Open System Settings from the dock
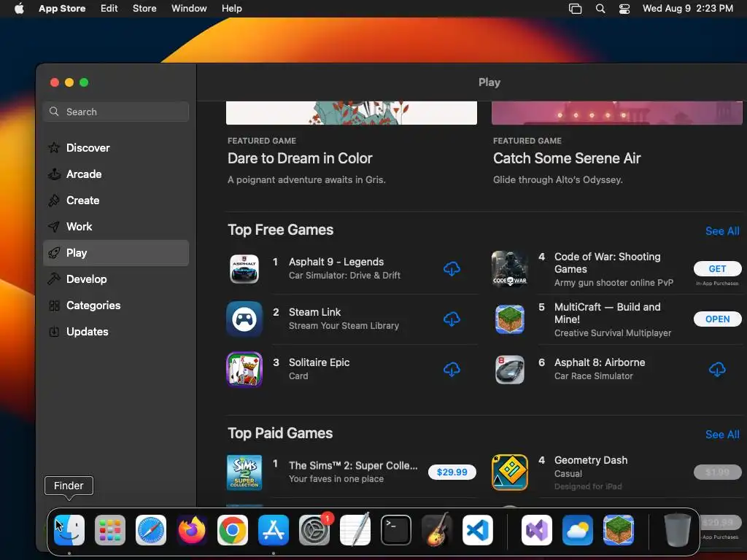This screenshot has width=747, height=560. pyautogui.click(x=314, y=529)
